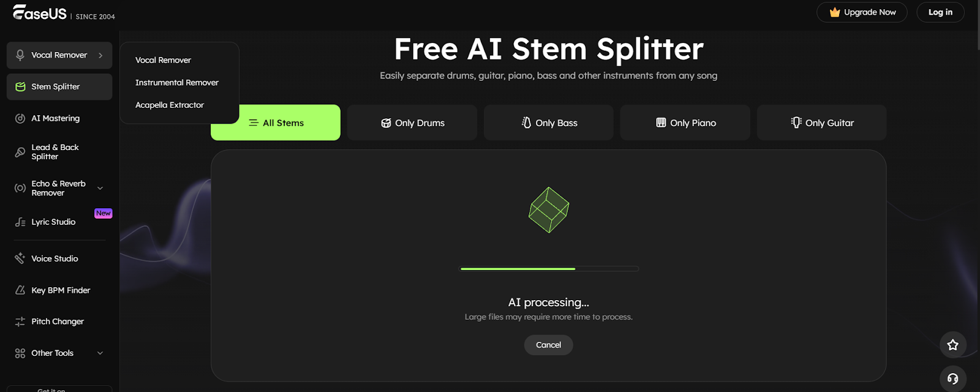Select Instrumental Remover from the submenu

(x=176, y=83)
